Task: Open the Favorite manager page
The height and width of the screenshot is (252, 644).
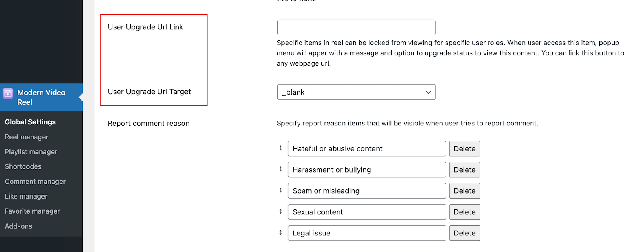Action: coord(32,211)
